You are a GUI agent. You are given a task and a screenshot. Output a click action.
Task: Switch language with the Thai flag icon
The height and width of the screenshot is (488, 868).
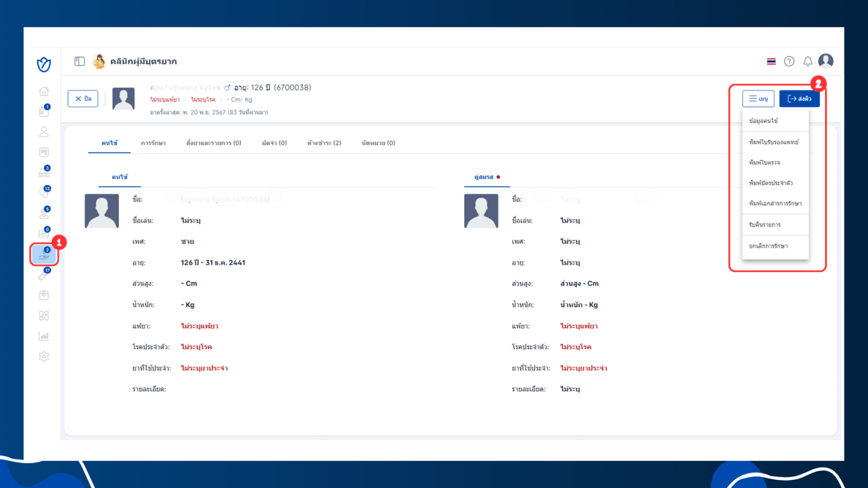(x=771, y=61)
